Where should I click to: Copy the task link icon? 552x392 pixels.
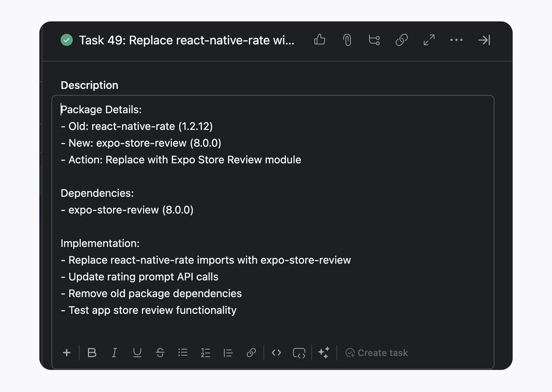pos(402,40)
